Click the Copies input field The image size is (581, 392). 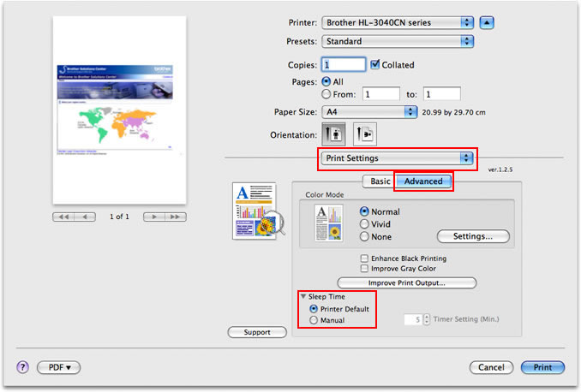coord(344,64)
